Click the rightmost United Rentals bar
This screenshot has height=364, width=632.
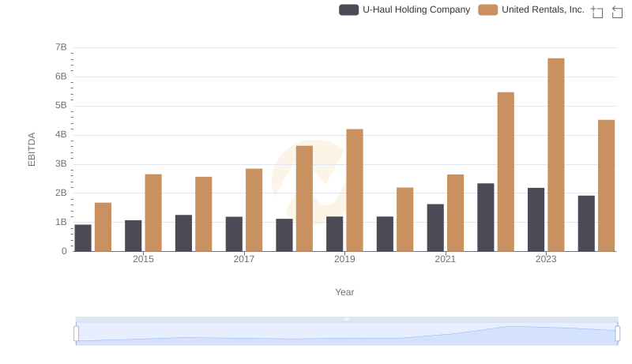tap(606, 186)
